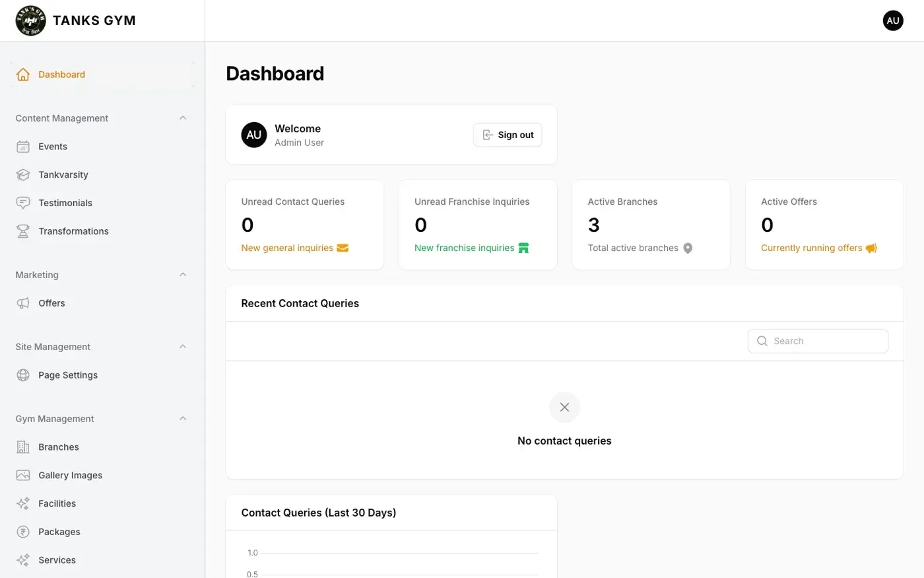Collapse the Site Management section
This screenshot has width=924, height=578.
[x=183, y=347]
